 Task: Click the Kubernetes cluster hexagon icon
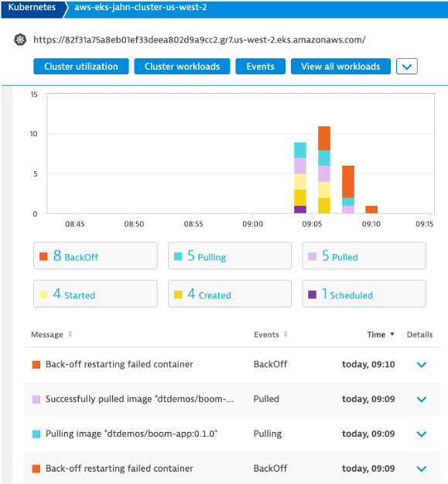[x=20, y=39]
